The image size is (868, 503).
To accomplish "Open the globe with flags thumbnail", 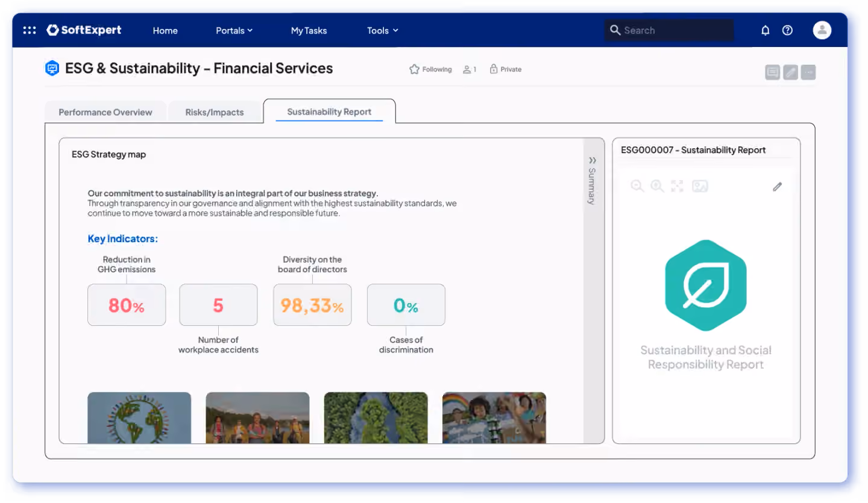I will point(139,418).
